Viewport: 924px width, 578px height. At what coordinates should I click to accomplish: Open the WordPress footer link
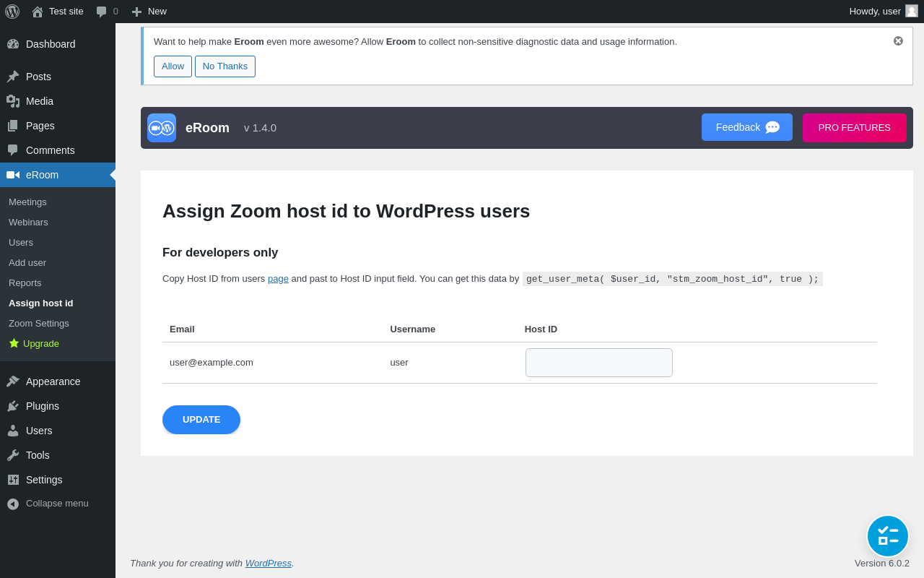point(269,563)
